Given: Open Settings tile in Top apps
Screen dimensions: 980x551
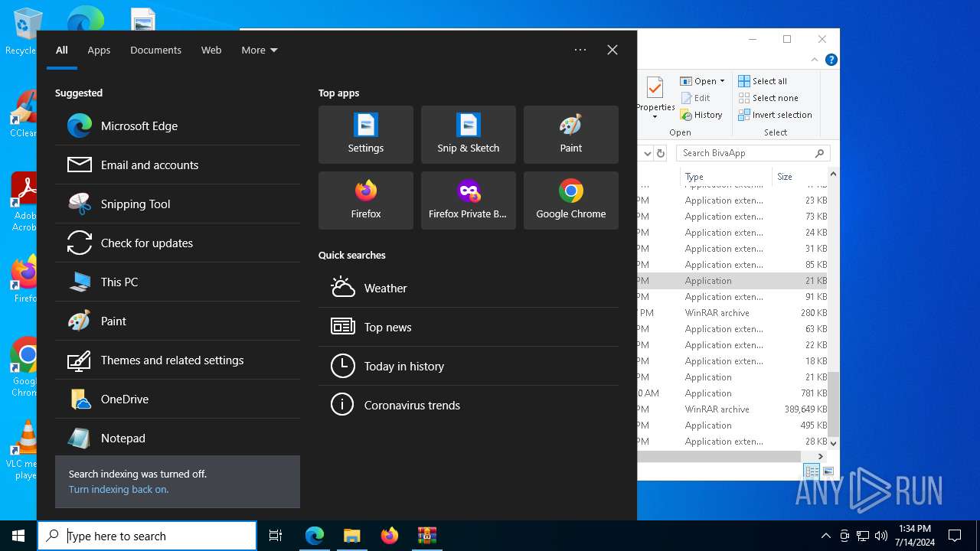Looking at the screenshot, I should point(366,135).
